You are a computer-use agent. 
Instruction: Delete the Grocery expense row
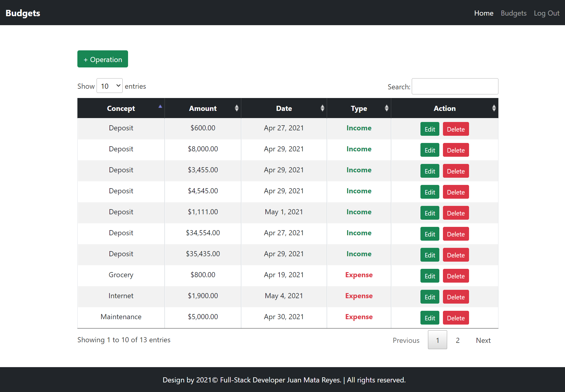pyautogui.click(x=456, y=276)
